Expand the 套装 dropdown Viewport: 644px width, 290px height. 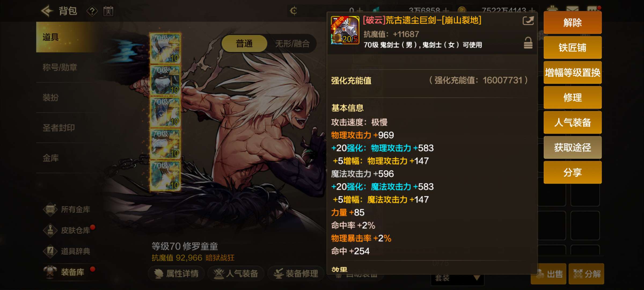pos(458,278)
